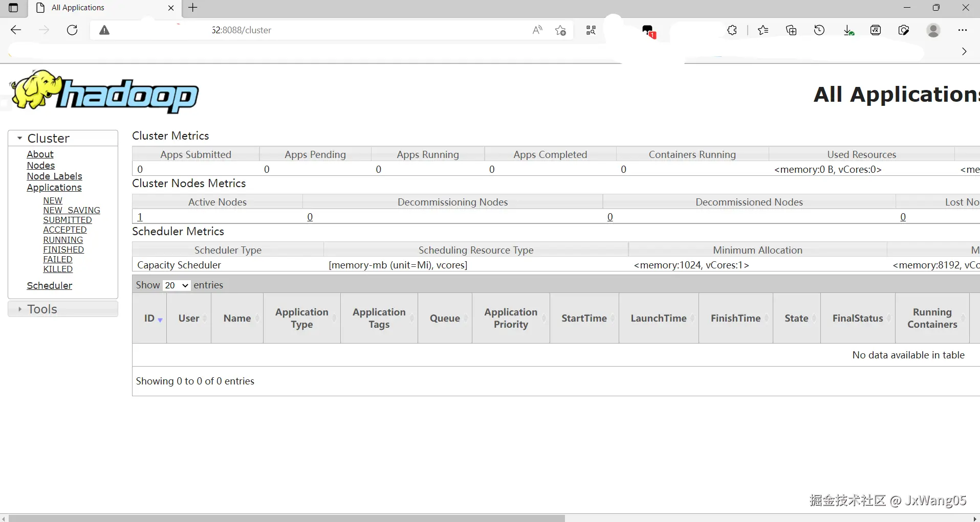Image resolution: width=980 pixels, height=522 pixels.
Task: Click the Hadoop logo
Action: (x=105, y=92)
